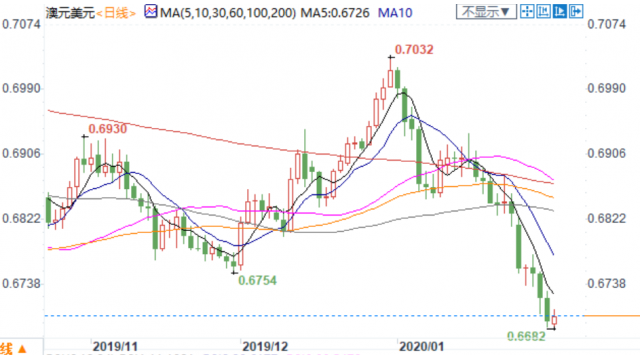Click the 0.7032 high price marker
This screenshot has width=640, height=360.
[x=414, y=49]
